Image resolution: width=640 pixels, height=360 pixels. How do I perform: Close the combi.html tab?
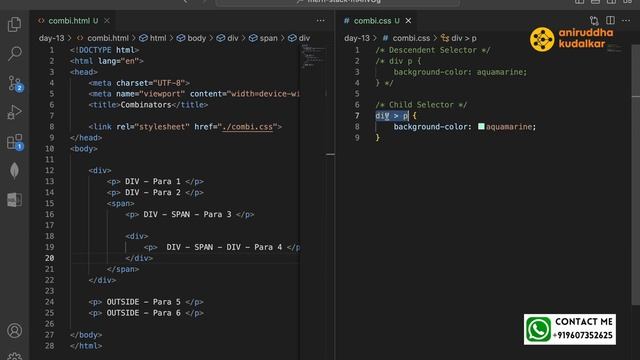[107, 20]
